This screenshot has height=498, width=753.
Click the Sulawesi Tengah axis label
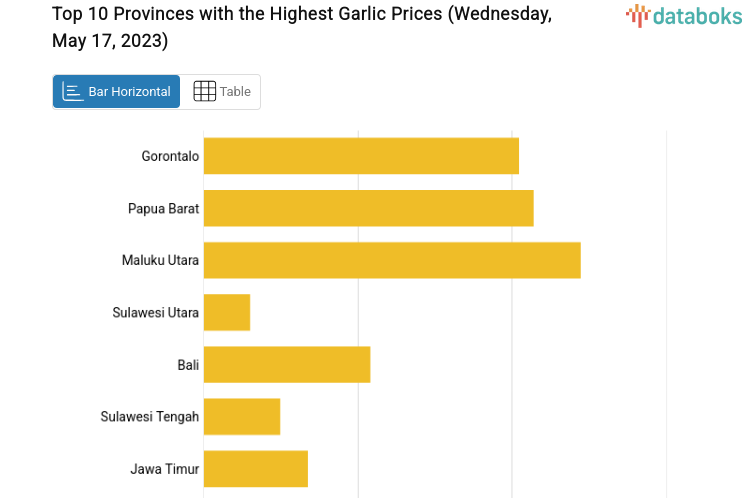pyautogui.click(x=150, y=416)
